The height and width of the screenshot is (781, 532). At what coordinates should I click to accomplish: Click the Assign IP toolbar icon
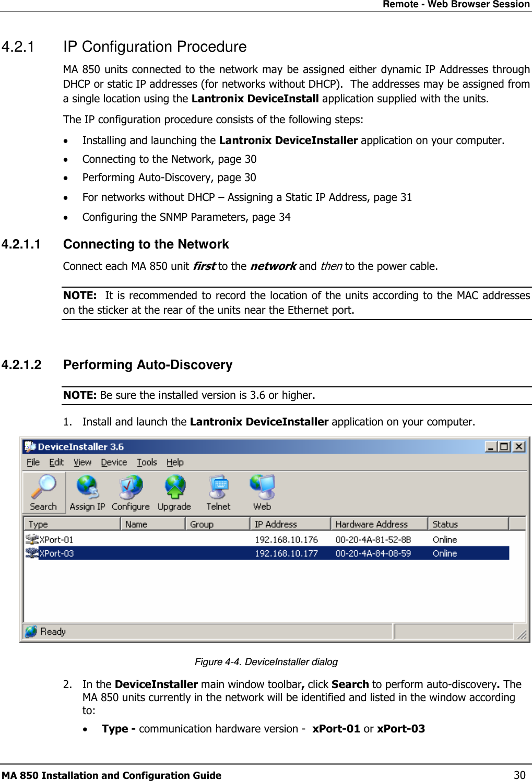(87, 492)
